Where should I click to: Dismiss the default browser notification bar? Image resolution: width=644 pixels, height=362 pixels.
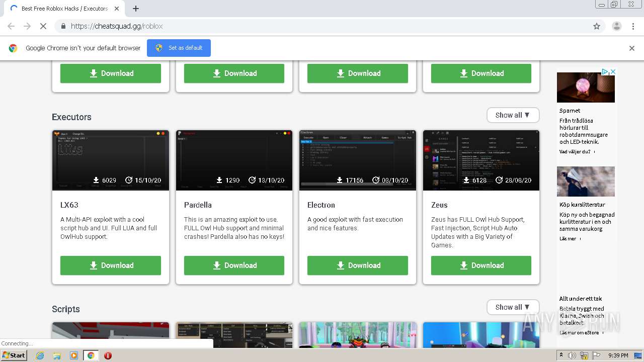pyautogui.click(x=632, y=48)
